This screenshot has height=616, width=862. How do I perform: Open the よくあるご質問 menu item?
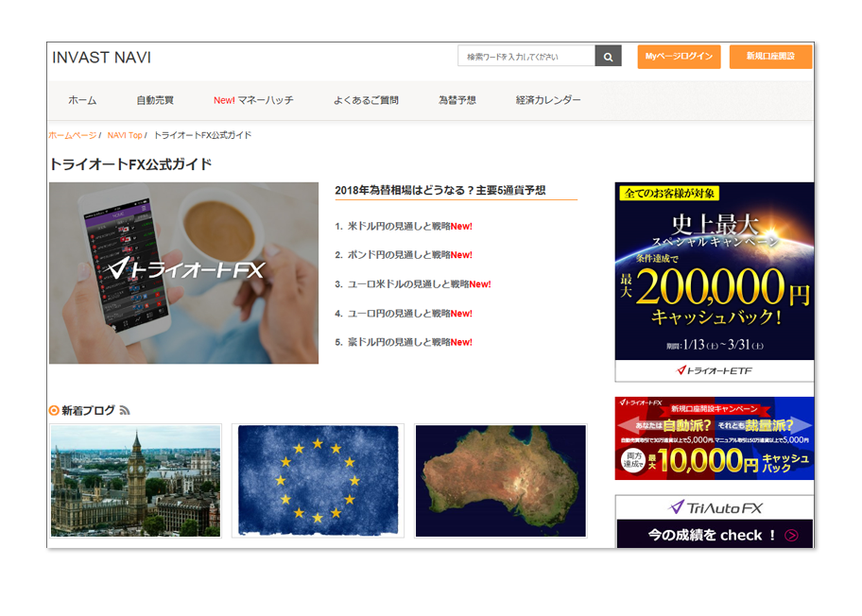click(366, 100)
